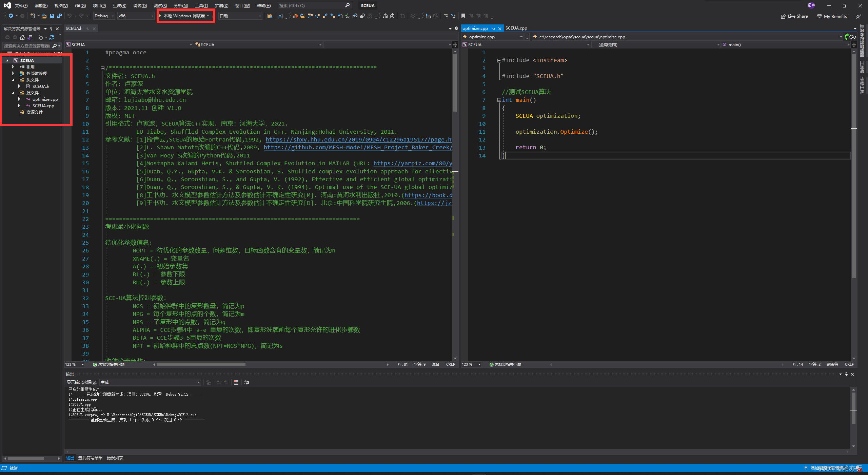Viewport: 868px width, 475px height.
Task: Click the Save All toolbar icon
Action: (x=59, y=16)
